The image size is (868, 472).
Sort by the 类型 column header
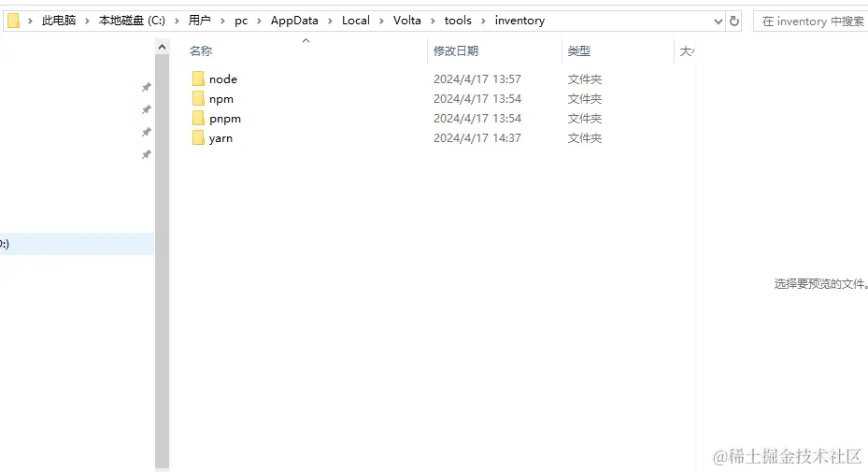point(579,51)
